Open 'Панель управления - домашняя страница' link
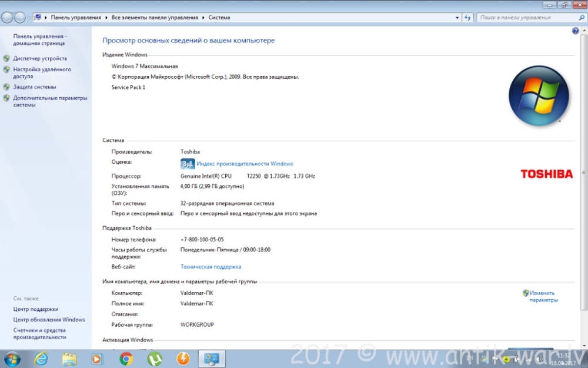The height and width of the screenshot is (368, 588). [40, 40]
